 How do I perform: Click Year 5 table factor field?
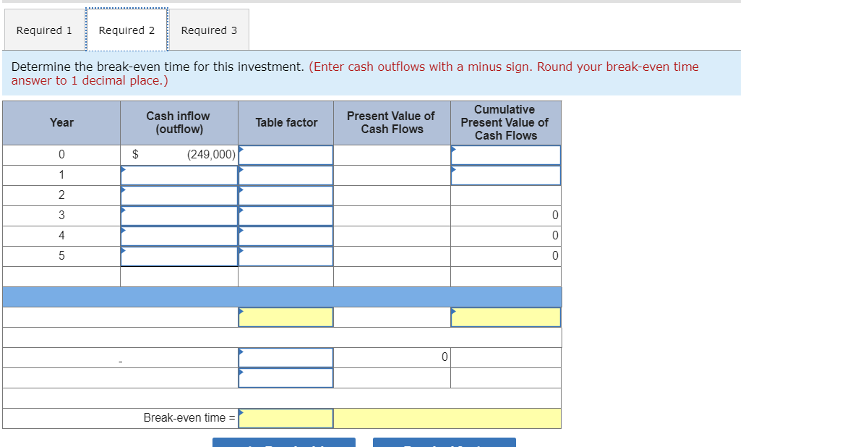click(x=286, y=256)
